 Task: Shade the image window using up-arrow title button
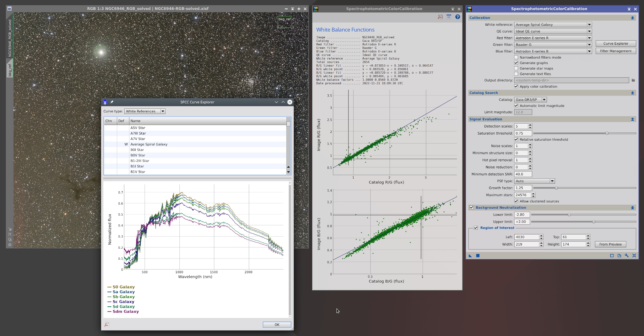coord(292,9)
